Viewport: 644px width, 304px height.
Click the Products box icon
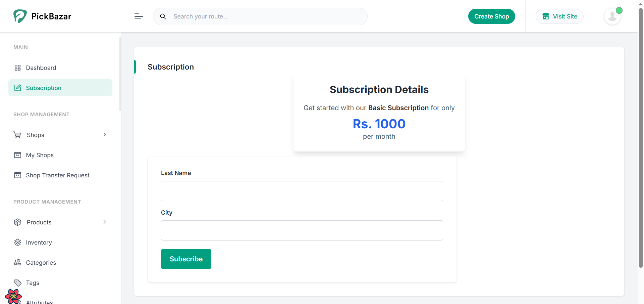tap(18, 222)
